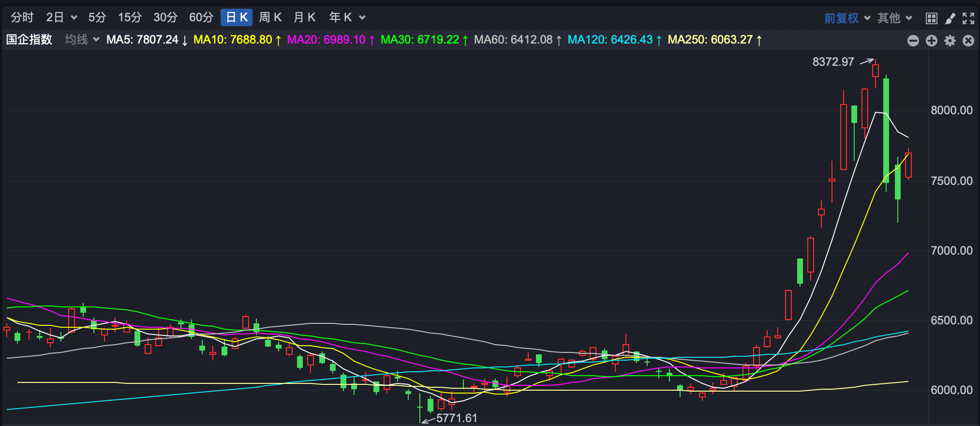Image resolution: width=980 pixels, height=426 pixels.
Task: Click the 7000.00 price axis label
Action: [952, 251]
